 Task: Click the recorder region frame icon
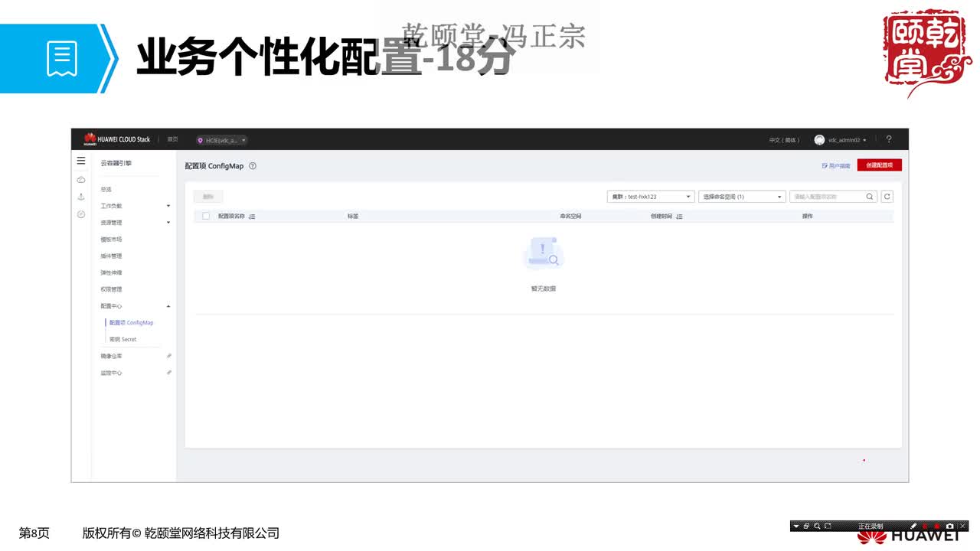coord(828,527)
